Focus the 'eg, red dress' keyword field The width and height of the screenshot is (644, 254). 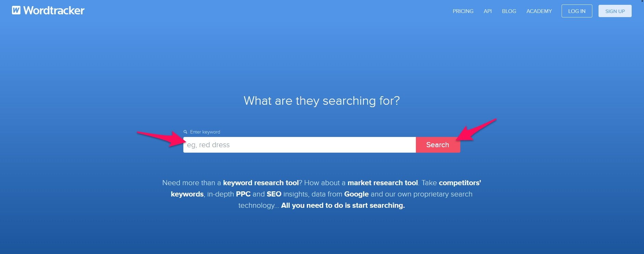pyautogui.click(x=300, y=145)
